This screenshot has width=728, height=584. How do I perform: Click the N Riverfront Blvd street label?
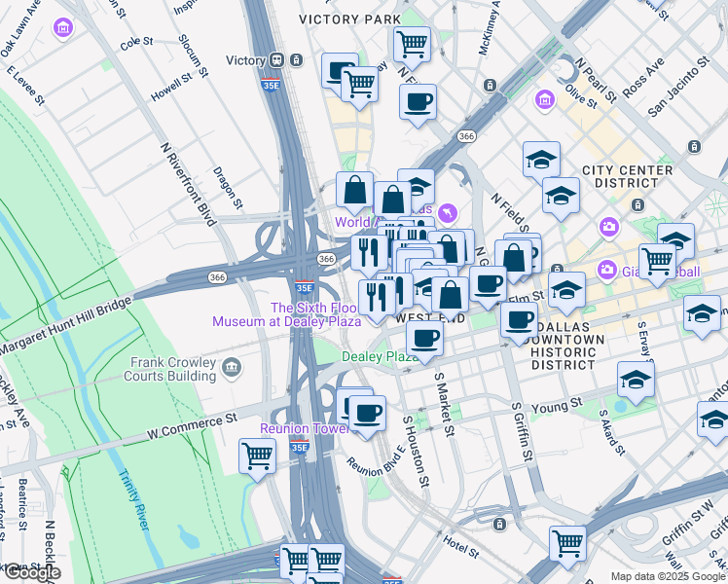click(189, 184)
